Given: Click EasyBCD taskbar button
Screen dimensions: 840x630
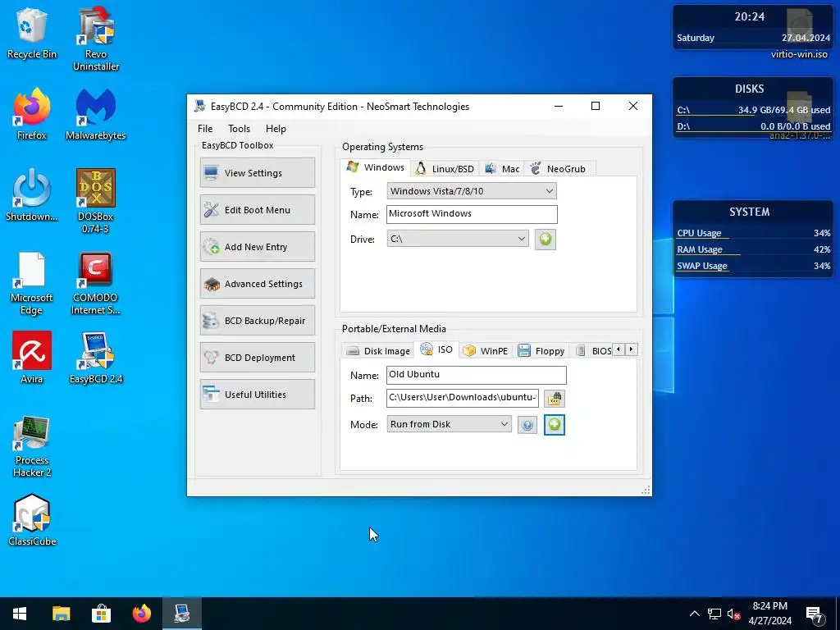Looking at the screenshot, I should 181,614.
